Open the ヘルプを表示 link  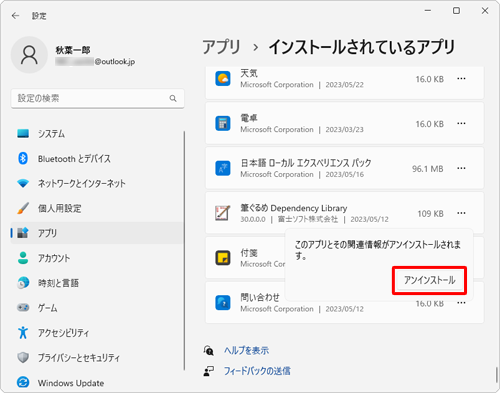tap(246, 351)
